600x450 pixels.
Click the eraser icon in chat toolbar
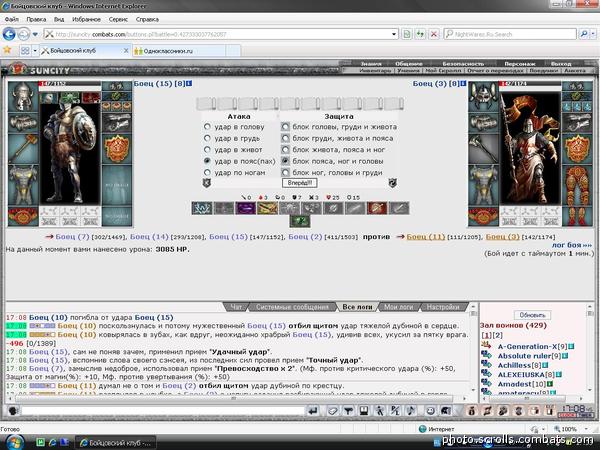click(x=333, y=411)
